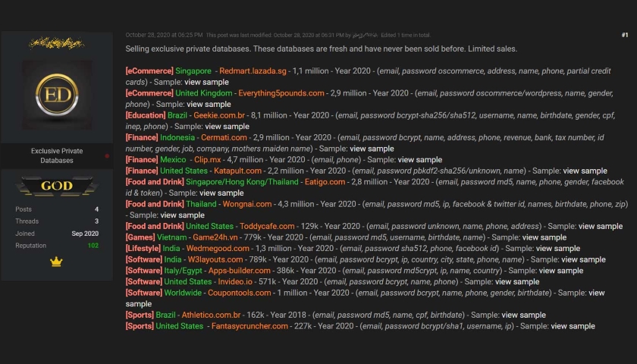Open the Cermati.com link
This screenshot has height=364, width=637.
224,138
